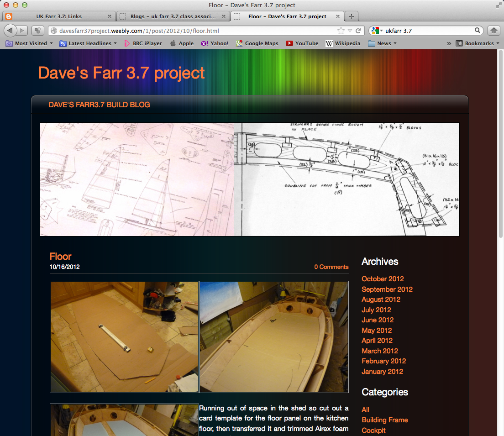Click the browser Back arrow button
This screenshot has width=504, height=436.
(10, 31)
